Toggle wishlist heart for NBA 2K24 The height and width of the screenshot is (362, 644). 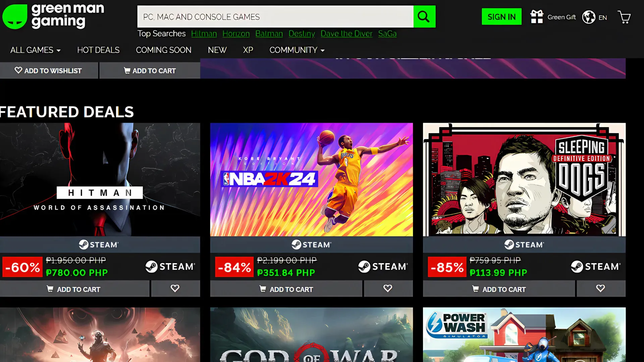point(388,289)
